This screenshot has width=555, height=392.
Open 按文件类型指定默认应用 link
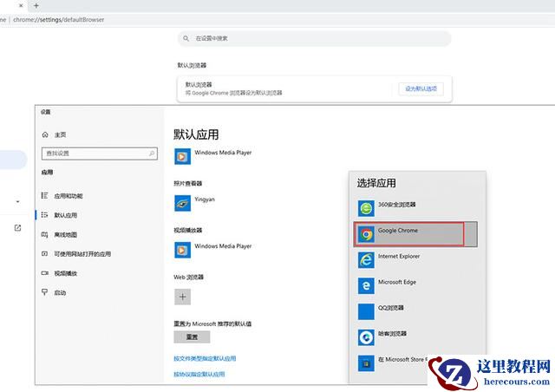(205, 358)
